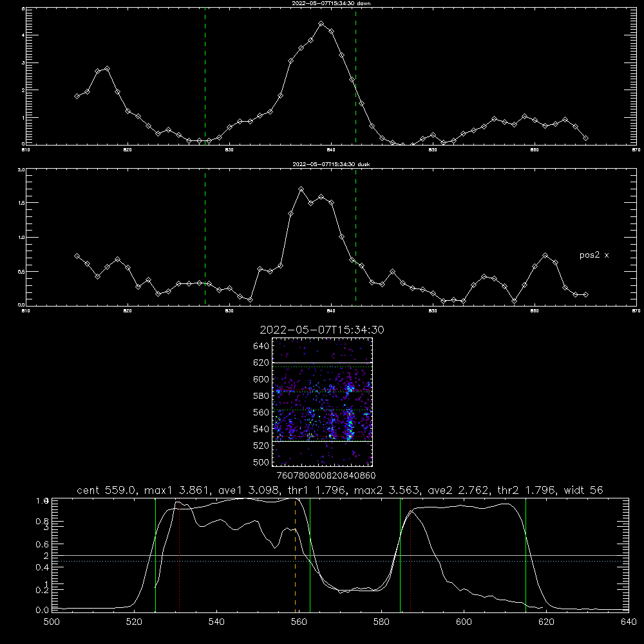Click the 520 label on bottom plot x-axis
Viewport: 644px width, 644px height.
point(134,622)
